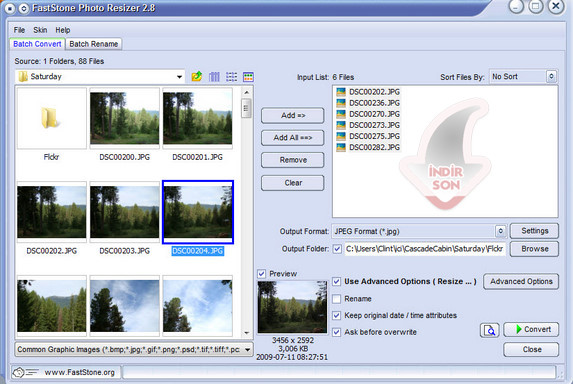Open the Help menu

coord(63,30)
